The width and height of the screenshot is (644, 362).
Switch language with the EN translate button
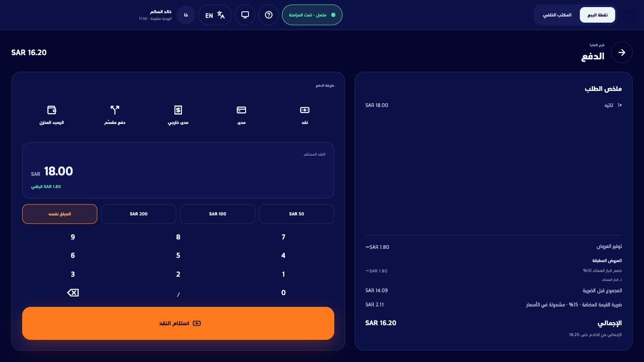[215, 15]
